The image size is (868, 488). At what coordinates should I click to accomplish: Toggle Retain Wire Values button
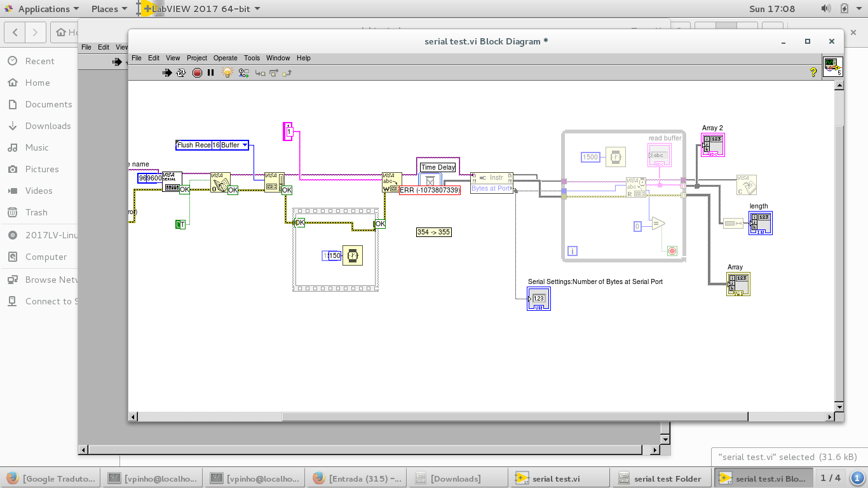pos(243,73)
